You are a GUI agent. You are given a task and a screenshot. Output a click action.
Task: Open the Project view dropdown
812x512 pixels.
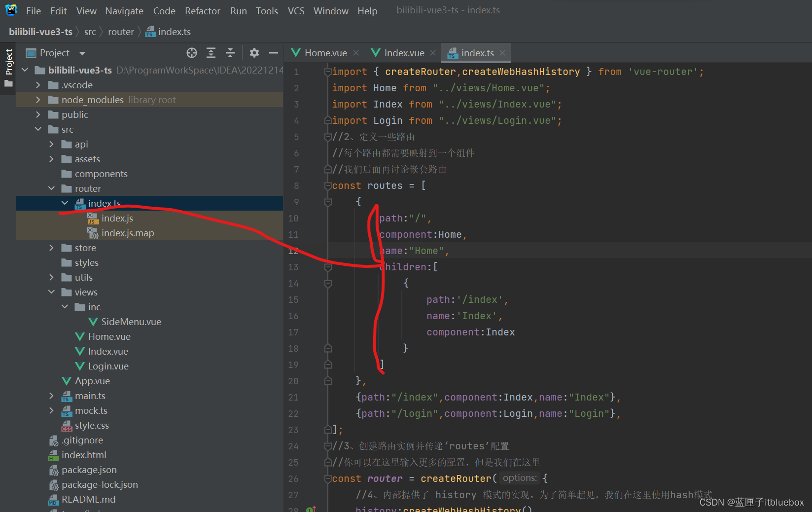tap(82, 53)
